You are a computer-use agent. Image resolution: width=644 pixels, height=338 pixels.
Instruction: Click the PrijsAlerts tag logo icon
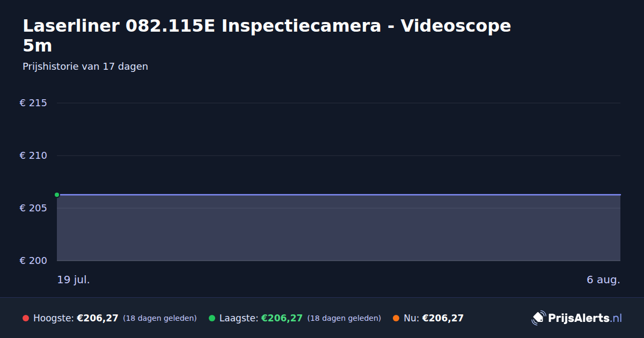click(538, 318)
